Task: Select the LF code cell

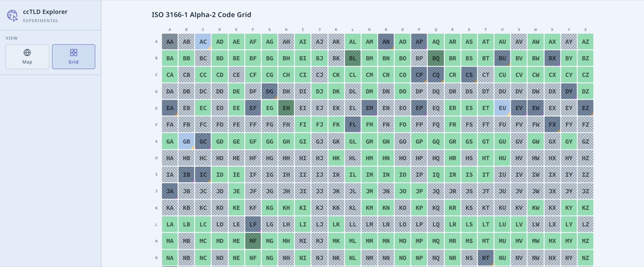Action: pyautogui.click(x=253, y=224)
